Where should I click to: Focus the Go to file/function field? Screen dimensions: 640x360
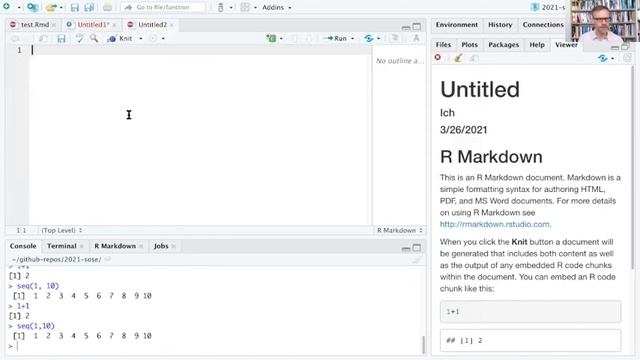[163, 7]
